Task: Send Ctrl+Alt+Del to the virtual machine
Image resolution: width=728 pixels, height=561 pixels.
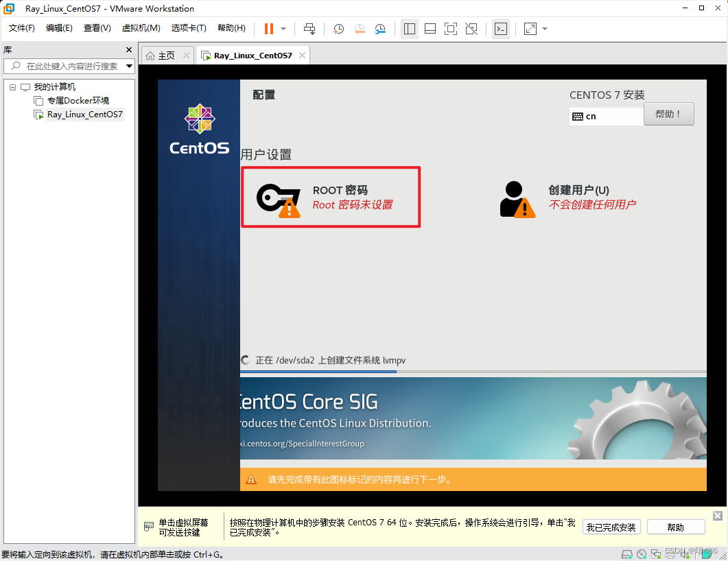Action: click(x=309, y=28)
